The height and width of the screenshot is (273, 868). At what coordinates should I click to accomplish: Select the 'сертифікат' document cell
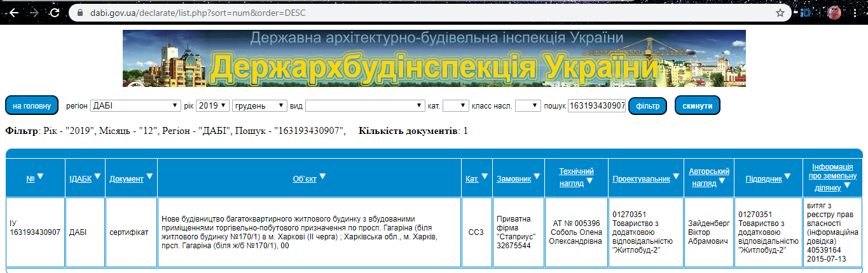pyautogui.click(x=131, y=232)
